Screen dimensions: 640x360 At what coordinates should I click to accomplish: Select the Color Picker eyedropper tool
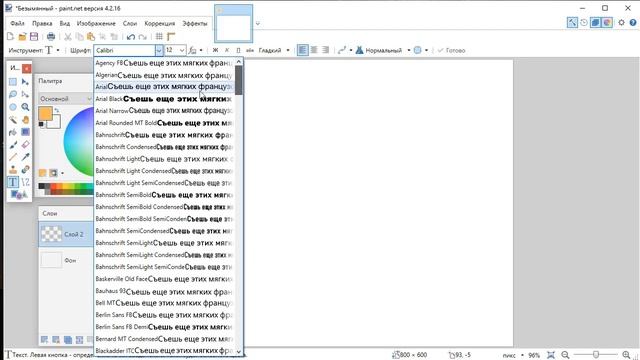(25, 157)
